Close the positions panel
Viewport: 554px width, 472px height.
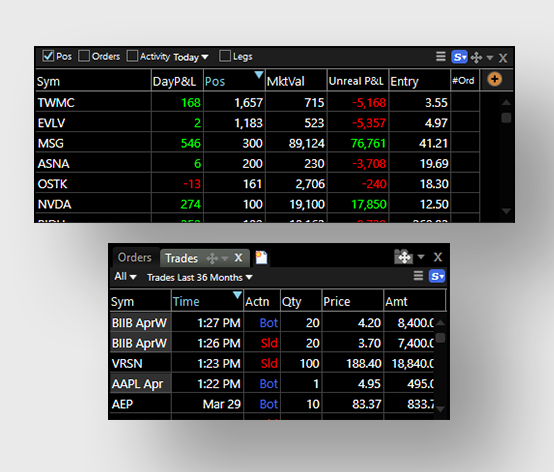coord(503,58)
